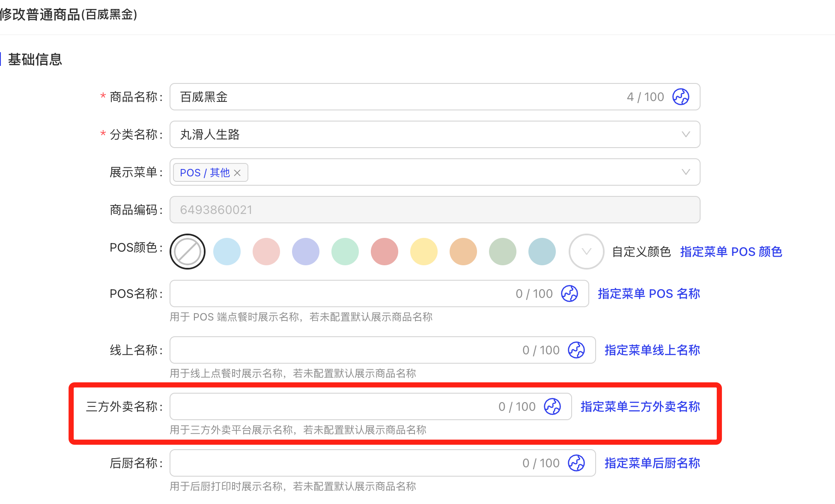Select the no-color POS color option
The image size is (835, 504).
click(x=188, y=252)
